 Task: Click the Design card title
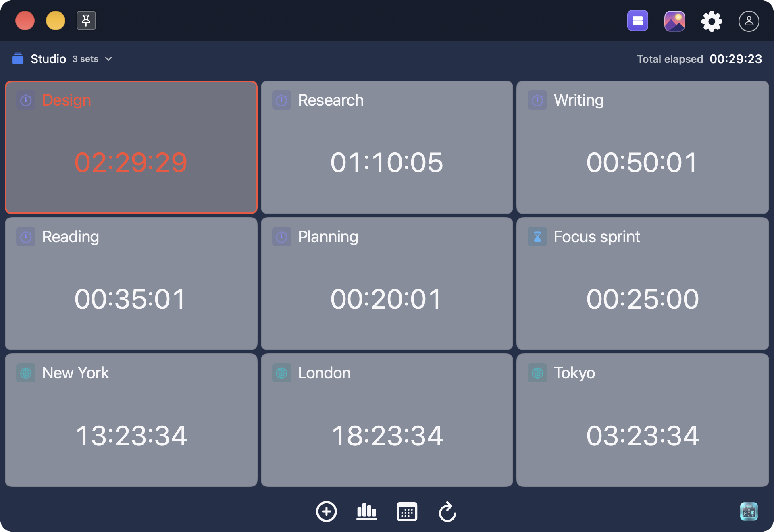(x=67, y=100)
